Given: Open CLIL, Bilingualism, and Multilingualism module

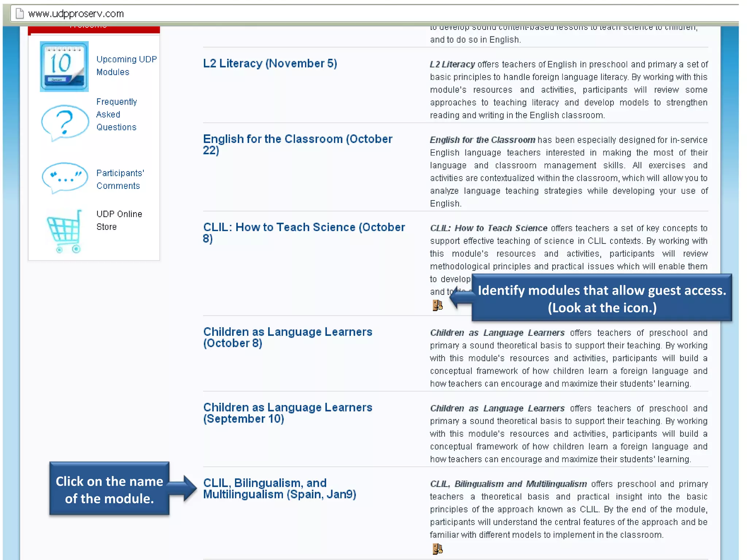Looking at the screenshot, I should 279,489.
